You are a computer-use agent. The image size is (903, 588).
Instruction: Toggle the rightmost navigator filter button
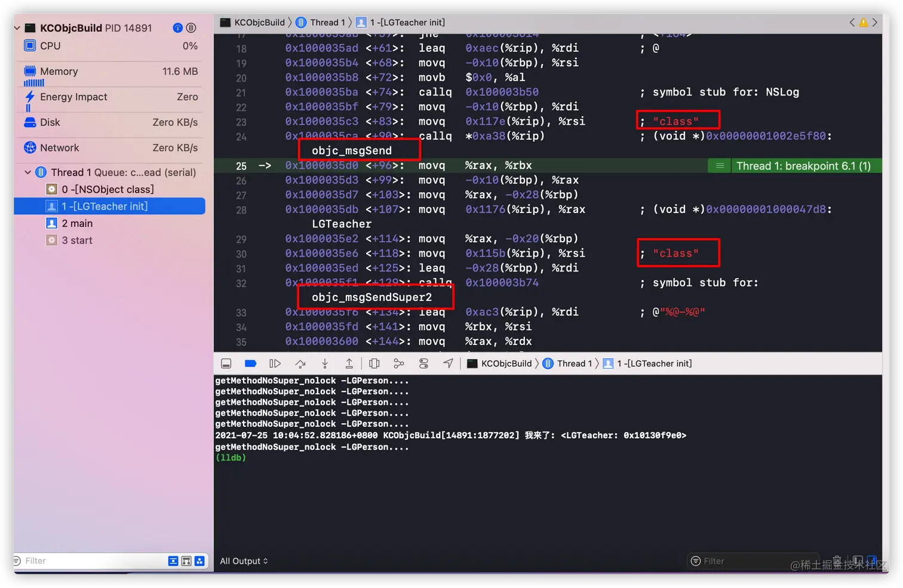(199, 561)
